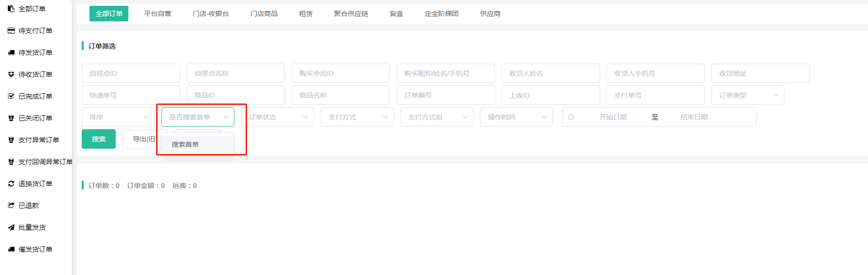This screenshot has width=868, height=275.
Task: Click the 待支付订单 card icon
Action: coord(11,31)
